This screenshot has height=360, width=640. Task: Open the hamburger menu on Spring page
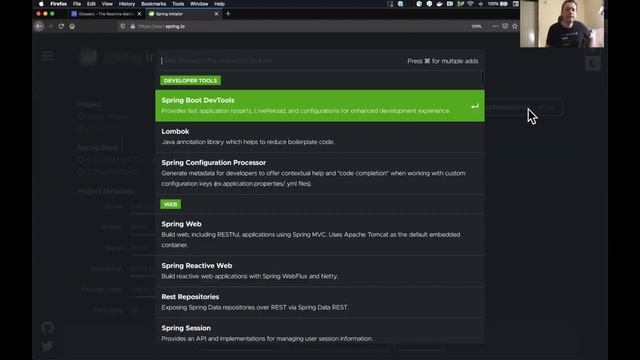point(47,56)
